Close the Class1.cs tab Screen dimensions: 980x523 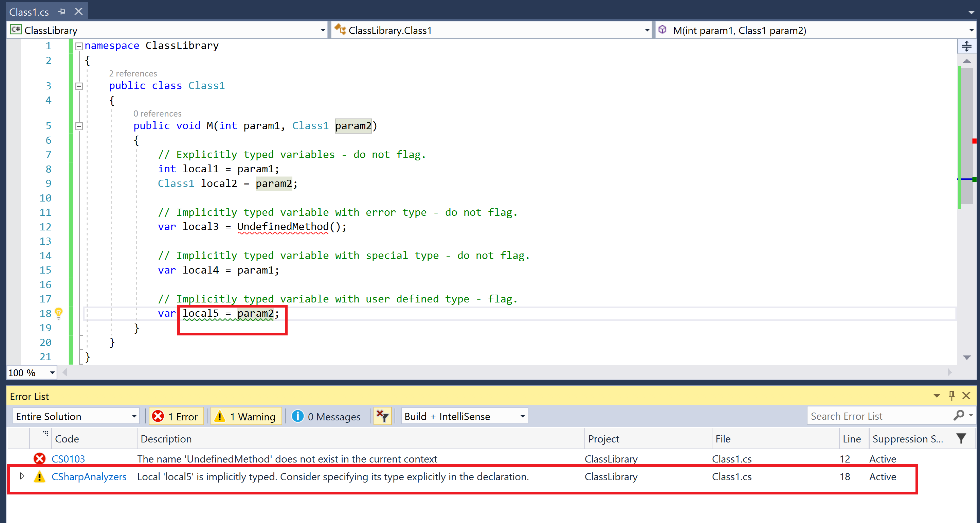tap(78, 12)
